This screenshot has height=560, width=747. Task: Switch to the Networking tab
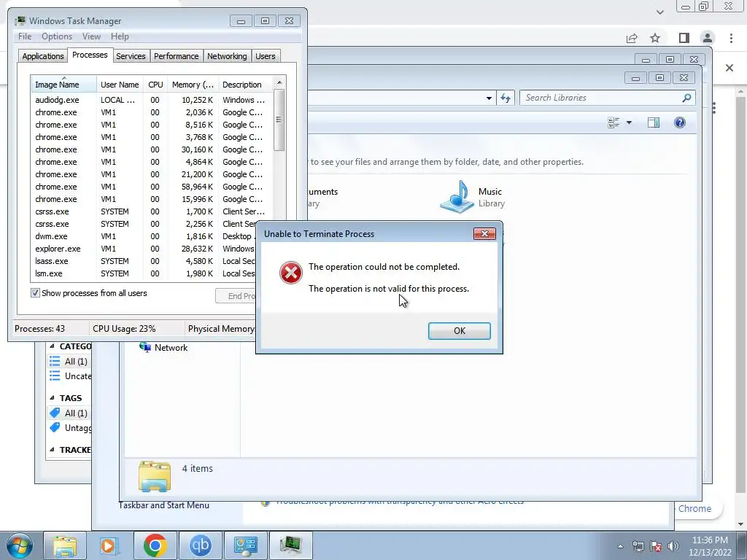(x=227, y=55)
